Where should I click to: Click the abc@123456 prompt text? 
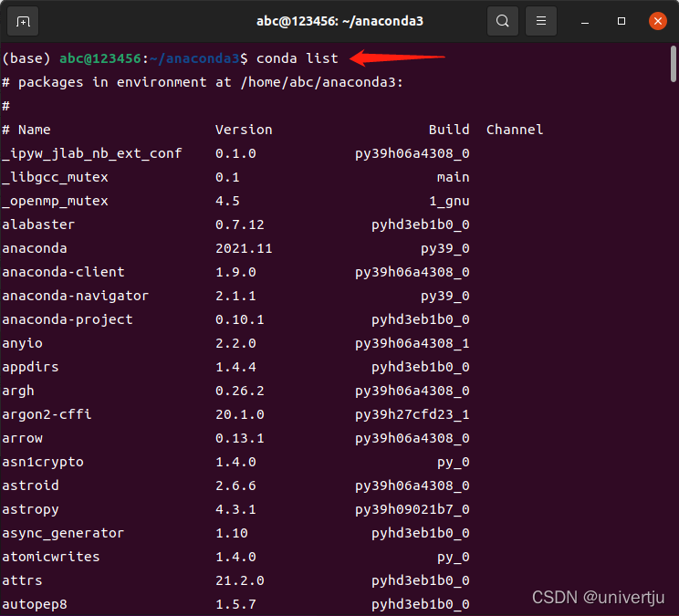(x=100, y=58)
